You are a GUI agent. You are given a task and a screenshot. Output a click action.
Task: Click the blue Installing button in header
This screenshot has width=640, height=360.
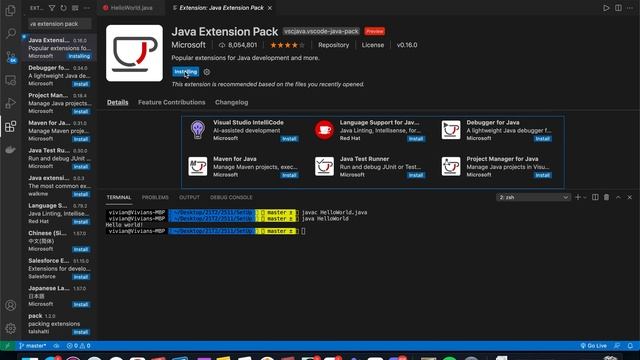click(x=186, y=72)
